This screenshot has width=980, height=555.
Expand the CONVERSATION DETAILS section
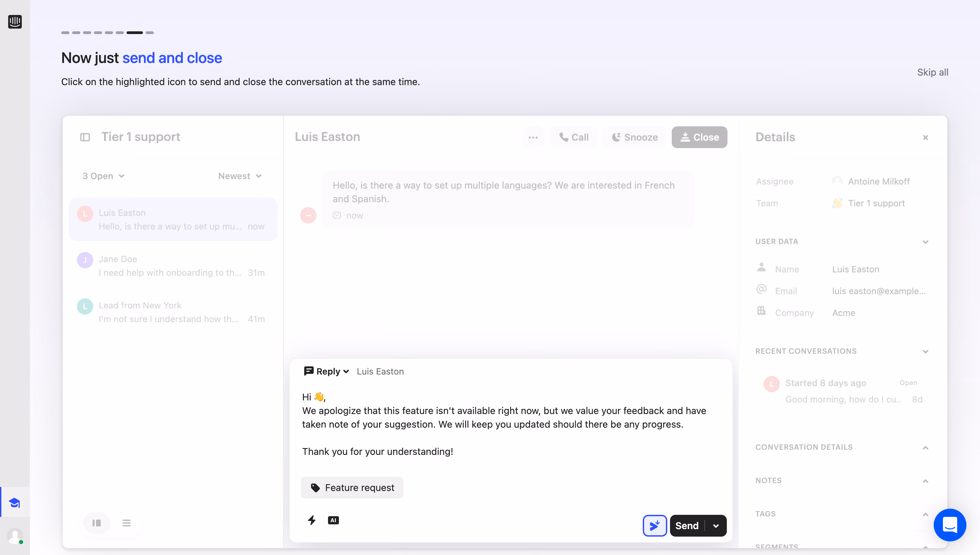[925, 447]
